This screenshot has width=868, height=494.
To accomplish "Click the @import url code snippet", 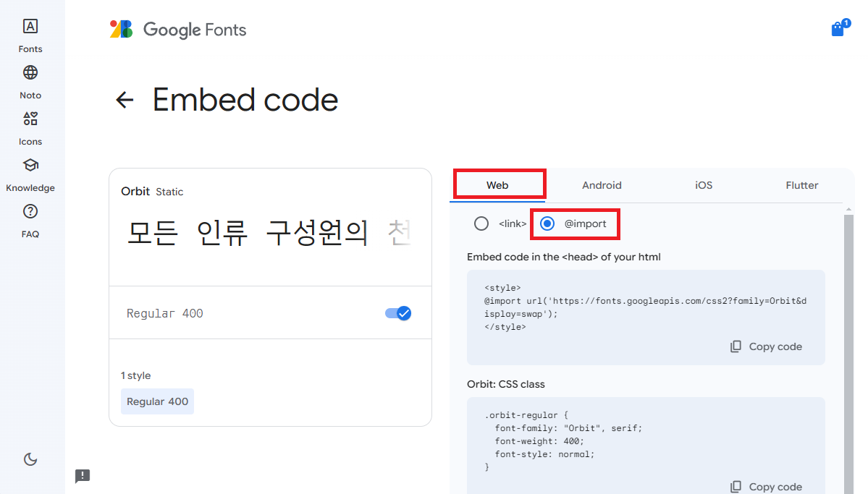I will point(645,307).
